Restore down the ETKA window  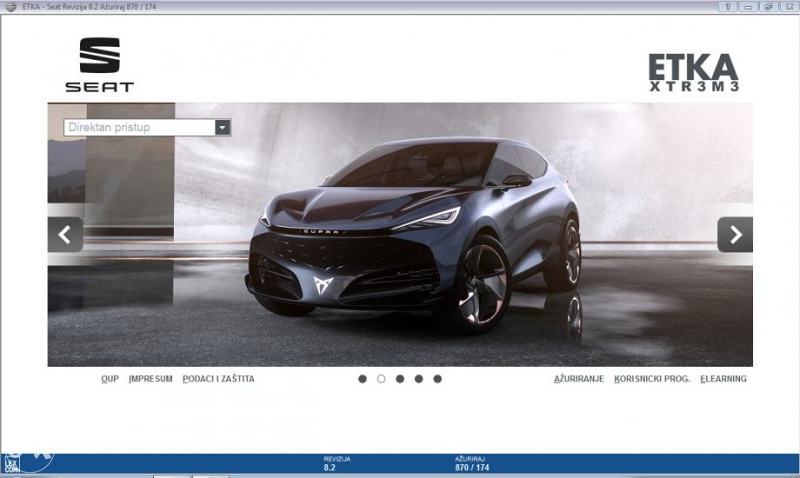pyautogui.click(x=768, y=7)
